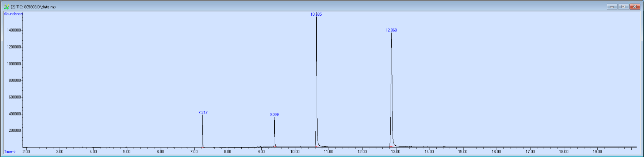Select the peak labeled 10.635
This screenshot has height=157, width=644.
(x=316, y=14)
